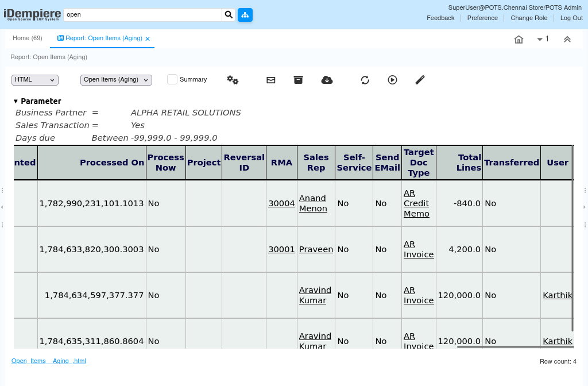Select cell 1,784,633,820,300.3003
The image size is (588, 386).
[x=92, y=249]
